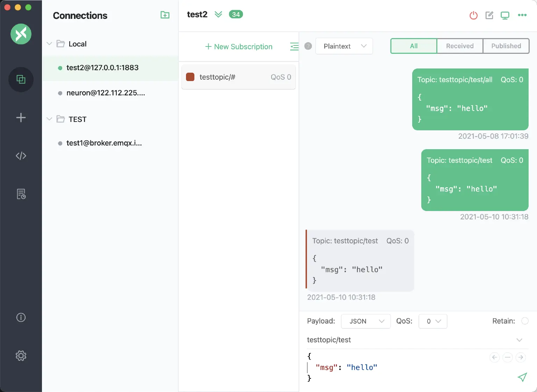Screen dimensions: 537x392
Task: Click the New Subscription button
Action: pos(238,47)
